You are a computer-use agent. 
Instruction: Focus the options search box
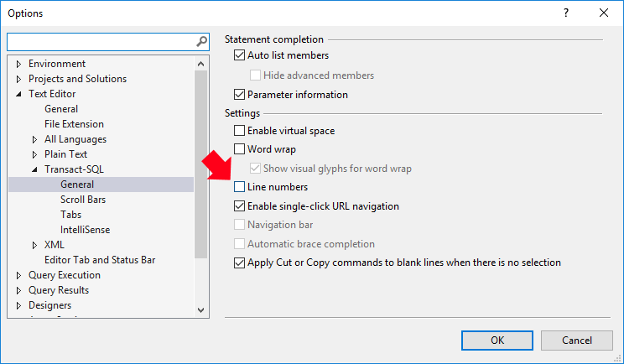(108, 42)
